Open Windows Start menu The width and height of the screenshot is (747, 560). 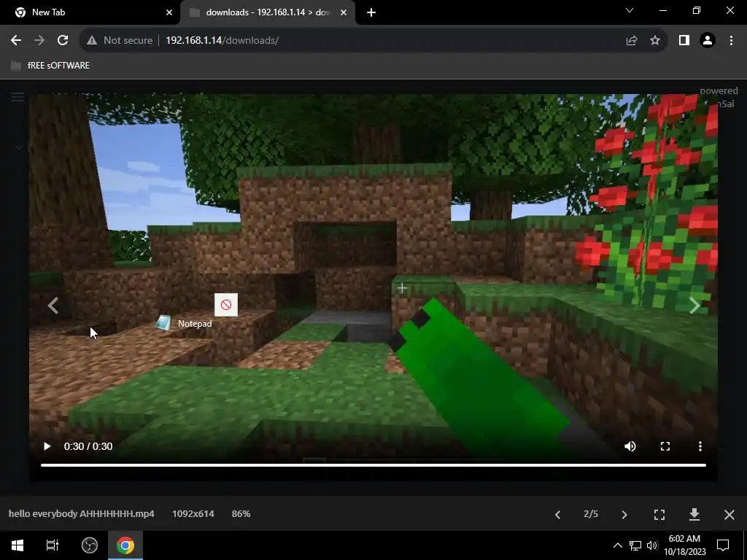point(18,545)
